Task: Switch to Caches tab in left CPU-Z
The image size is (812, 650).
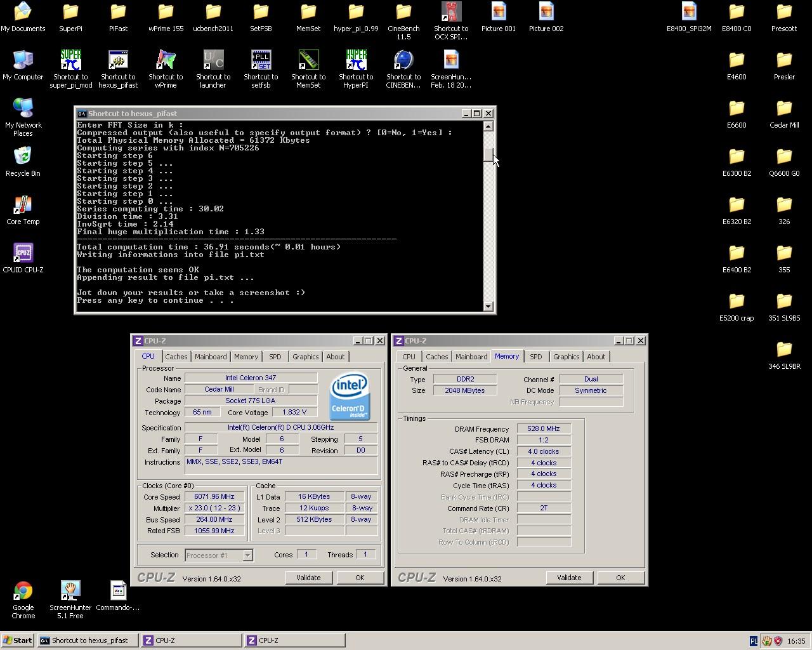Action: tap(176, 357)
